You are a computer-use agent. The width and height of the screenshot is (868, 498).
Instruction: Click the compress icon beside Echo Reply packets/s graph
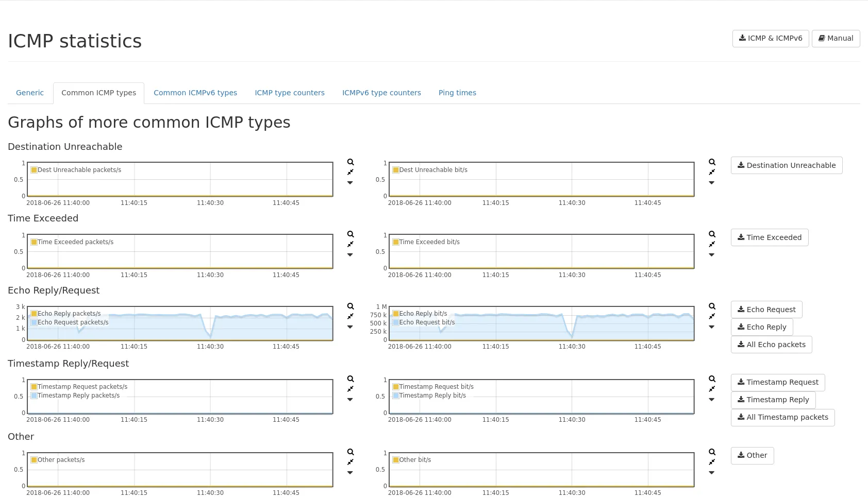(350, 316)
